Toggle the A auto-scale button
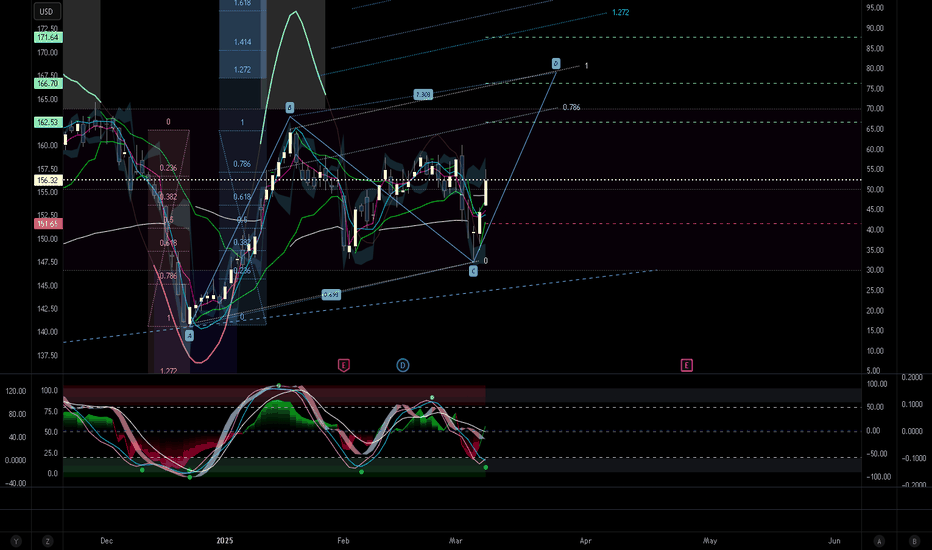Screen dimensions: 932x550 pyautogui.click(x=879, y=541)
